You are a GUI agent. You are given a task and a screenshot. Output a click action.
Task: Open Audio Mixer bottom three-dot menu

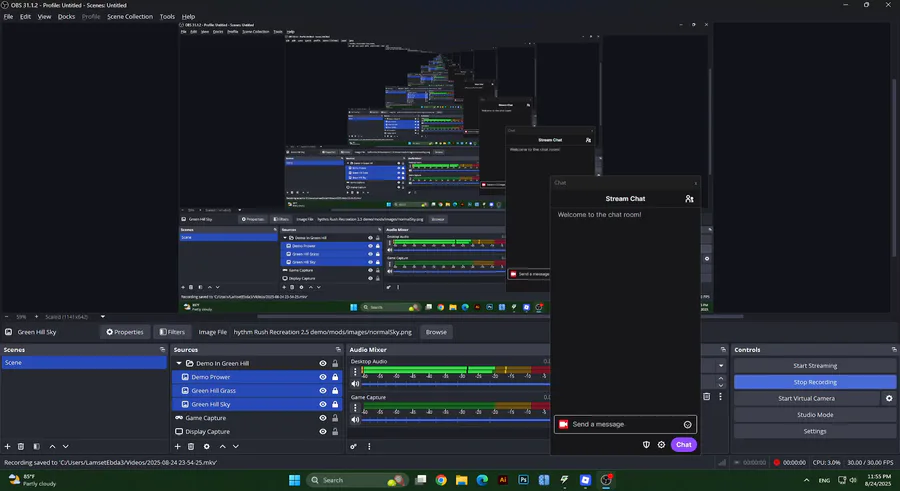point(369,446)
